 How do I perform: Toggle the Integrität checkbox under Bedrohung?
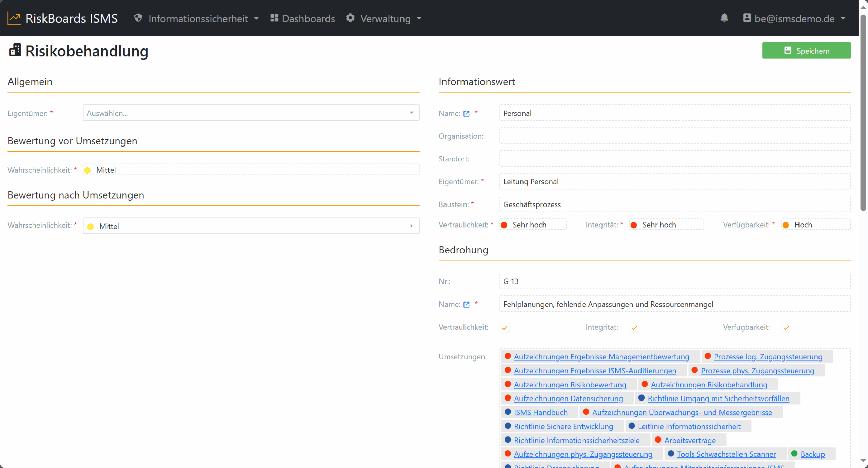pyautogui.click(x=634, y=328)
